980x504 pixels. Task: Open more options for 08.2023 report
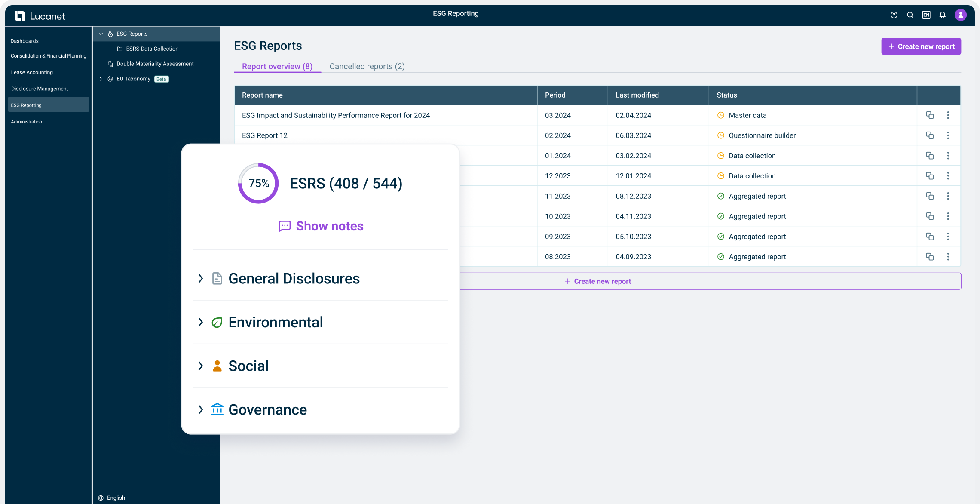(948, 257)
